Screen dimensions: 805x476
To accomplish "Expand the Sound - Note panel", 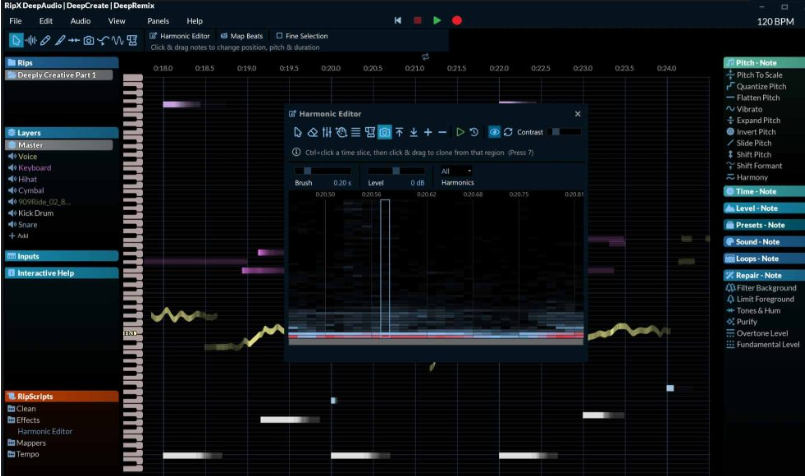I will click(764, 242).
